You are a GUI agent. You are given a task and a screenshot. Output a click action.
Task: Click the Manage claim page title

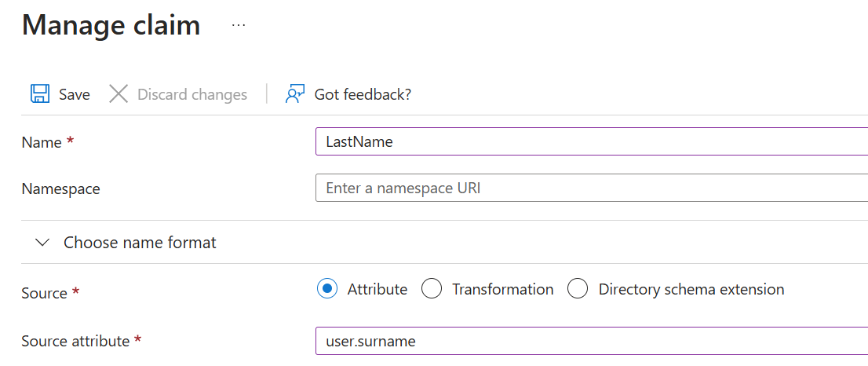[x=111, y=25]
